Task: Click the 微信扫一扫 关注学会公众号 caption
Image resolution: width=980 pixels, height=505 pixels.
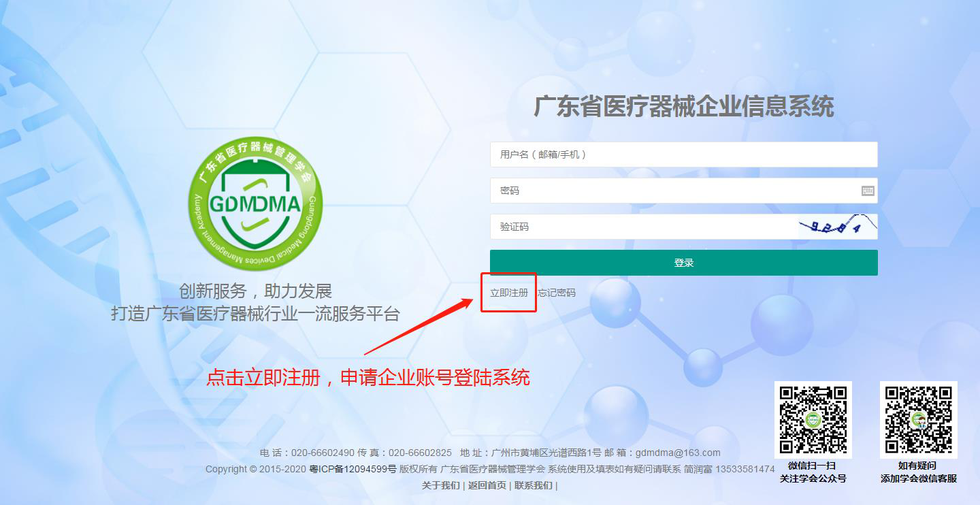Action: pos(813,472)
